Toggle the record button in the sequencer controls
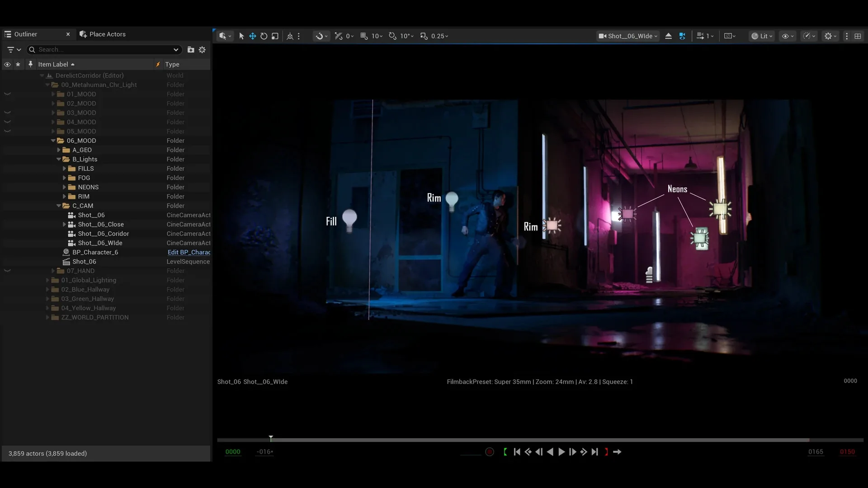Screen dimensions: 868x488 490,452
